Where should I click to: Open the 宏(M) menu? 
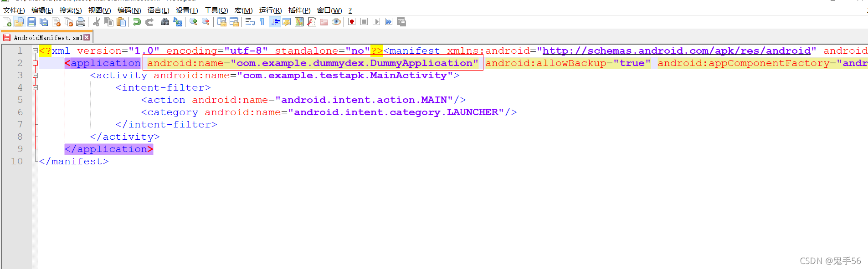pyautogui.click(x=244, y=10)
